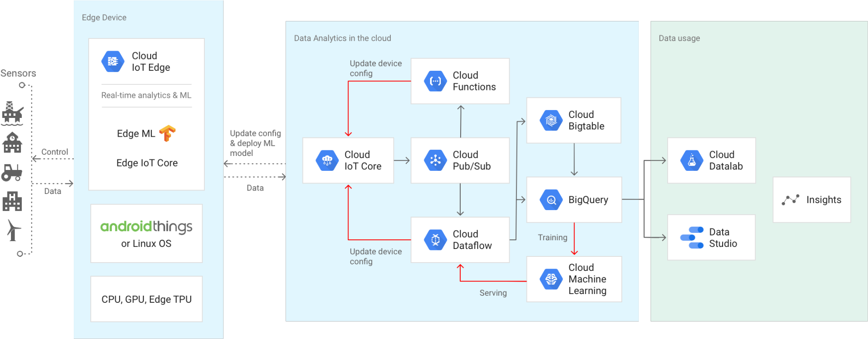Click the oil rig sensor icon

[x=12, y=113]
